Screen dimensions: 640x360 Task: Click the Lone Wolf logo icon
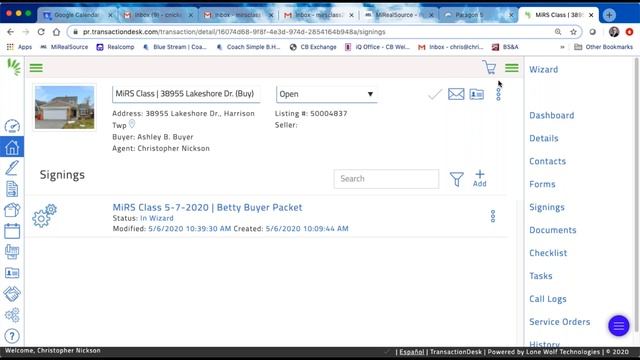coord(13,67)
